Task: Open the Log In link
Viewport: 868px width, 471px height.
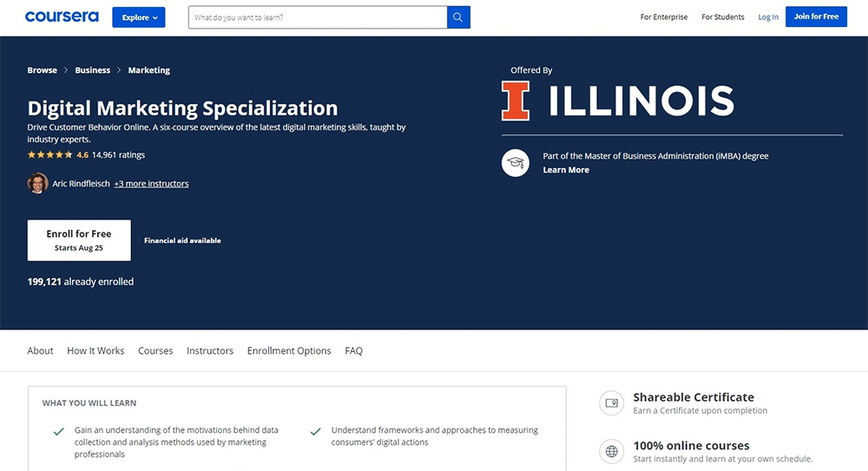Action: click(x=768, y=17)
